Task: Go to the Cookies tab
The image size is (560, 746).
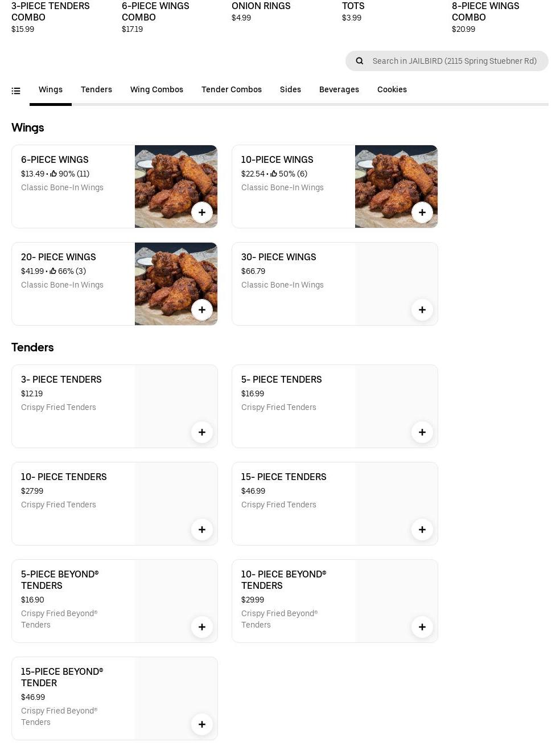Action: click(392, 89)
